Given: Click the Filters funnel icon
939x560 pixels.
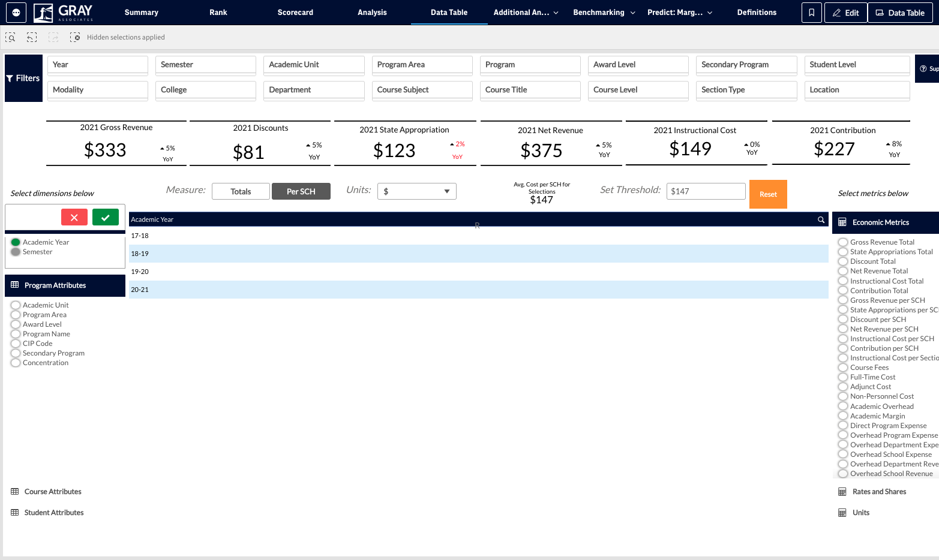Looking at the screenshot, I should click(10, 79).
